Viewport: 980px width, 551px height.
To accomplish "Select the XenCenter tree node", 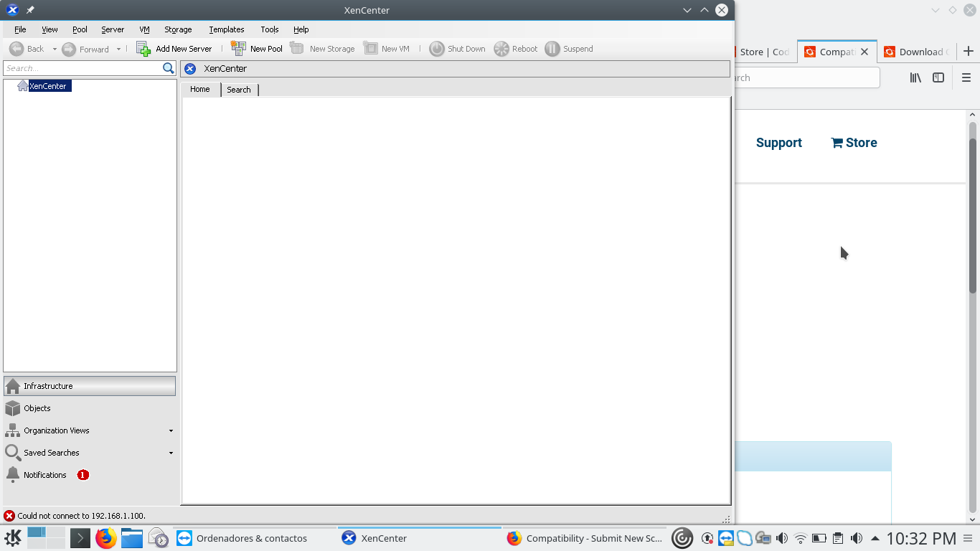I will (x=44, y=86).
